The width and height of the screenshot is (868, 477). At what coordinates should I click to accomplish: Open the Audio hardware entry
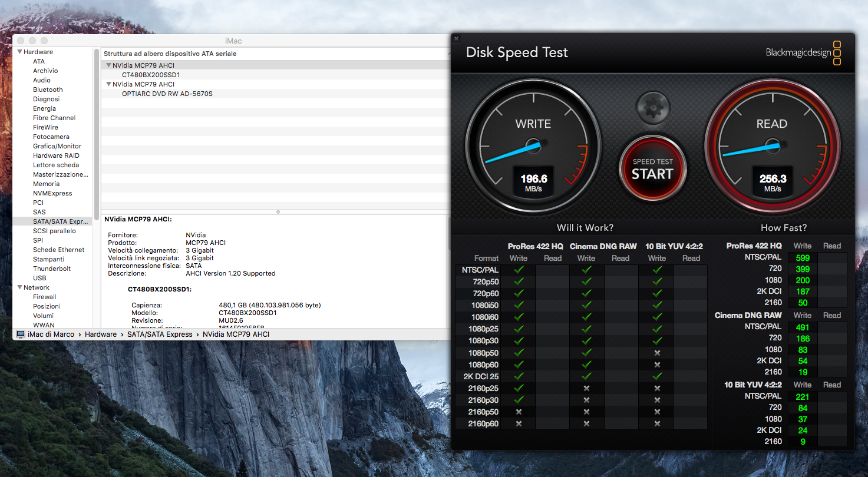42,80
